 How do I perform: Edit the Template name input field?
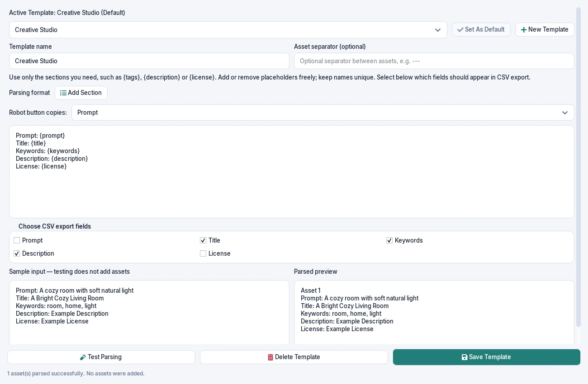tap(149, 61)
